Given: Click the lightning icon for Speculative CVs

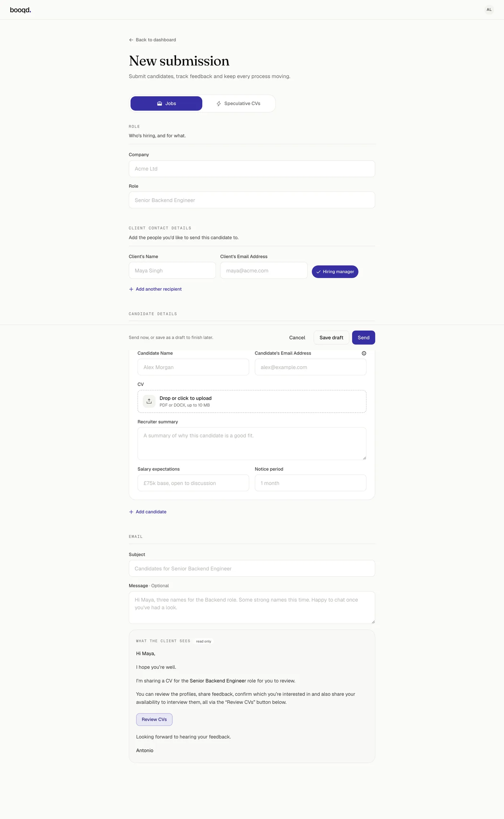Looking at the screenshot, I should 219,104.
